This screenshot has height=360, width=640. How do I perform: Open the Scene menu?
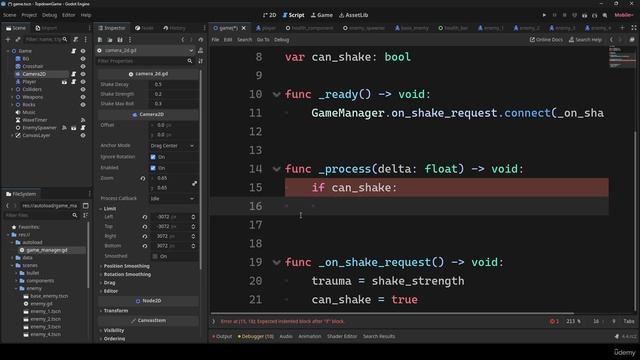(9, 15)
